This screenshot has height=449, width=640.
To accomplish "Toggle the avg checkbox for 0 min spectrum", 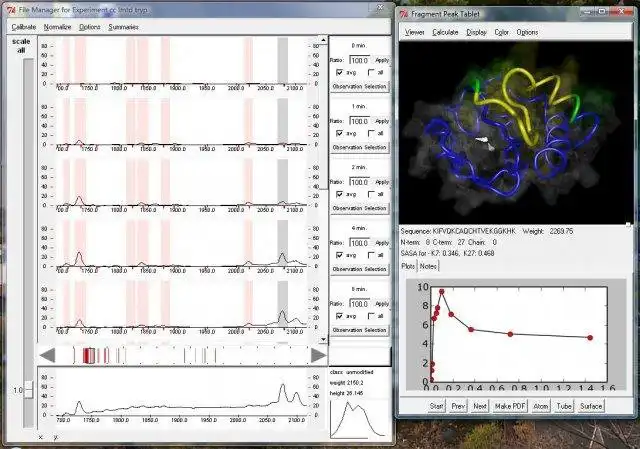I will pos(339,72).
